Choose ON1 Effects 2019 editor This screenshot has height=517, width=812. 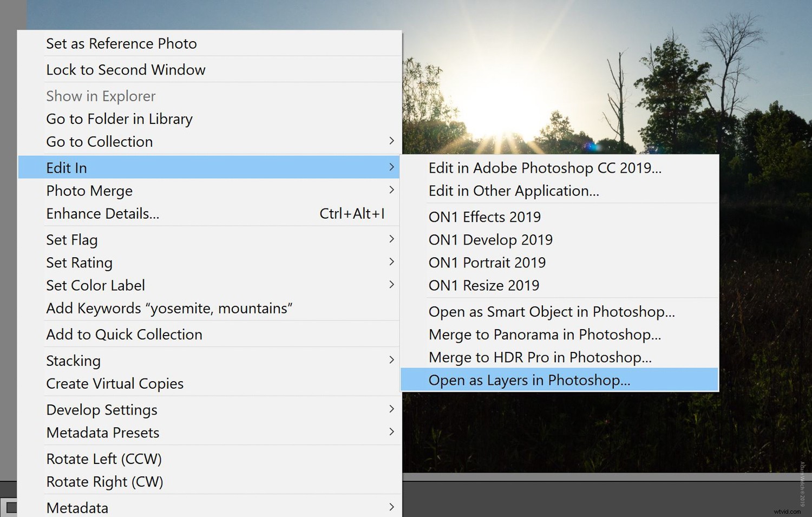(484, 217)
